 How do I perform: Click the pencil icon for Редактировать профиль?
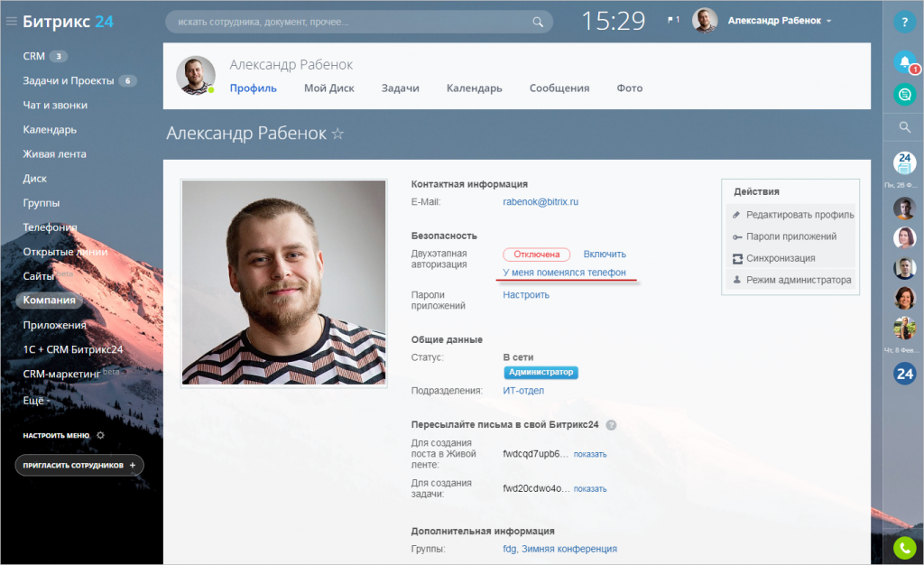(736, 215)
